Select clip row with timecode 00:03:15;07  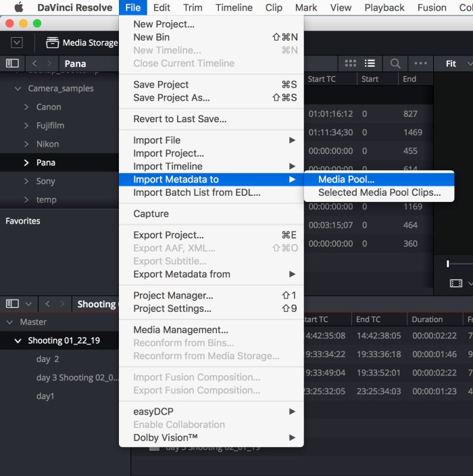pos(368,225)
